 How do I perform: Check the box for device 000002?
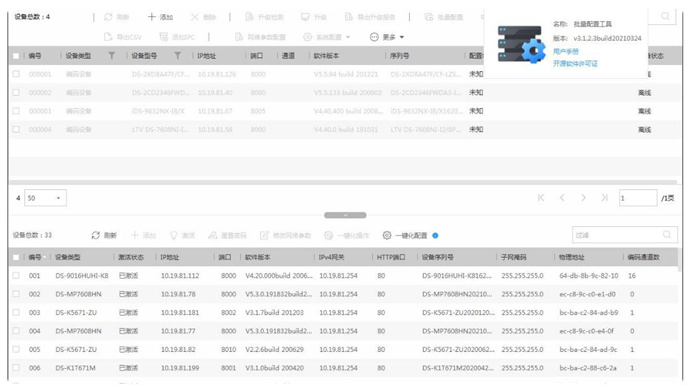point(16,93)
